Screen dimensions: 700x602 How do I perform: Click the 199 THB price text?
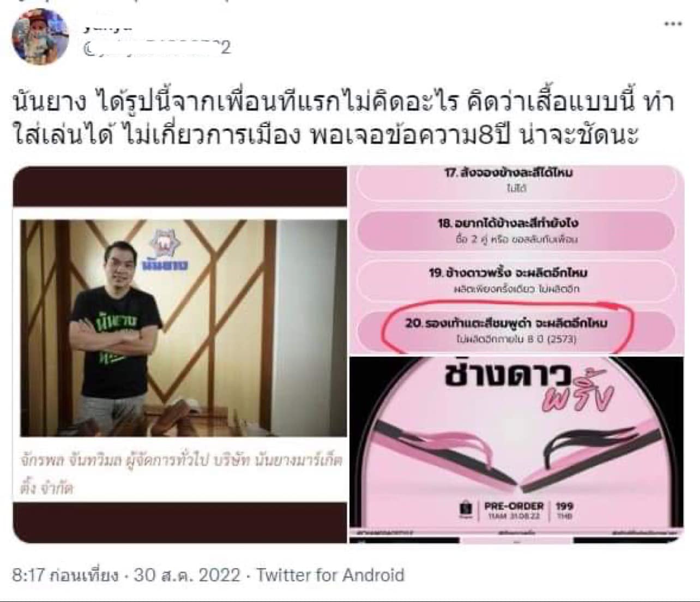[564, 510]
